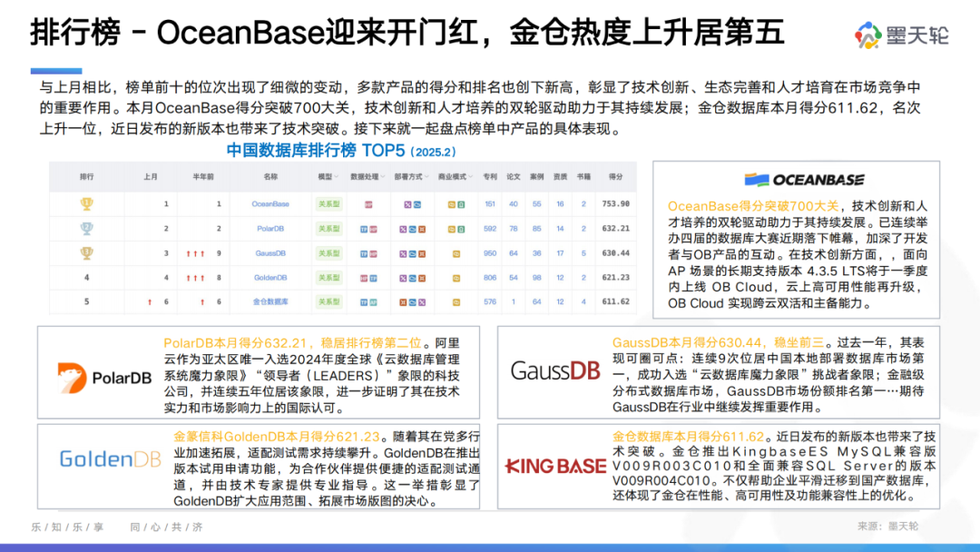
Task: Click GaussDB patent count 950
Action: click(490, 253)
